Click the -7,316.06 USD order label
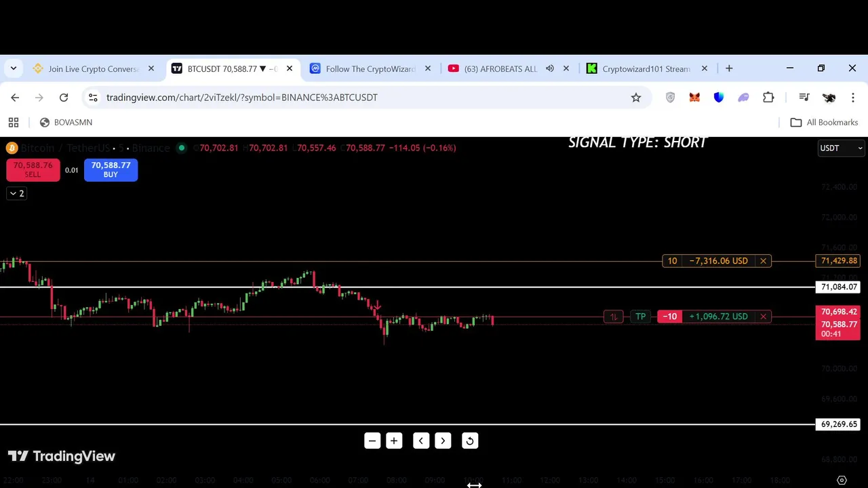The height and width of the screenshot is (488, 868). click(718, 261)
